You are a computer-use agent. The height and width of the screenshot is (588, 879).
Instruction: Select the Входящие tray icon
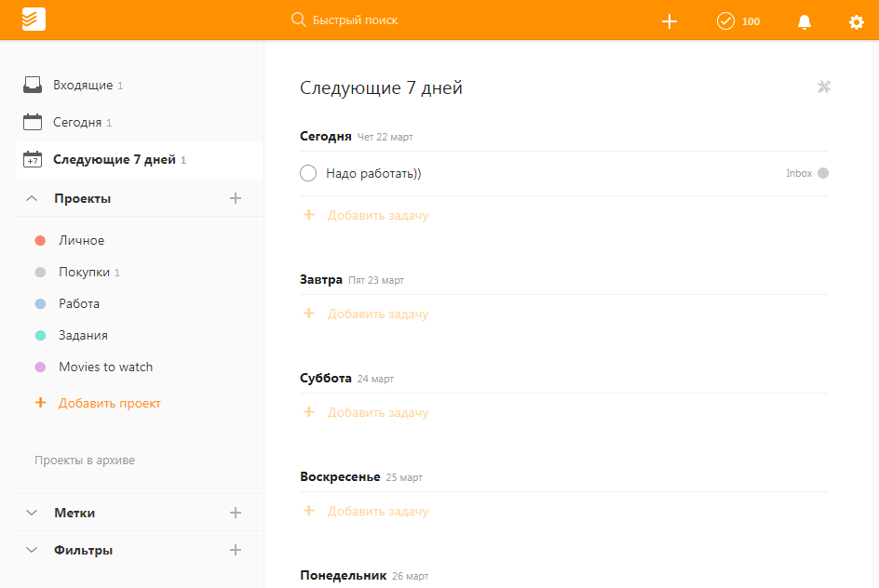click(x=33, y=83)
